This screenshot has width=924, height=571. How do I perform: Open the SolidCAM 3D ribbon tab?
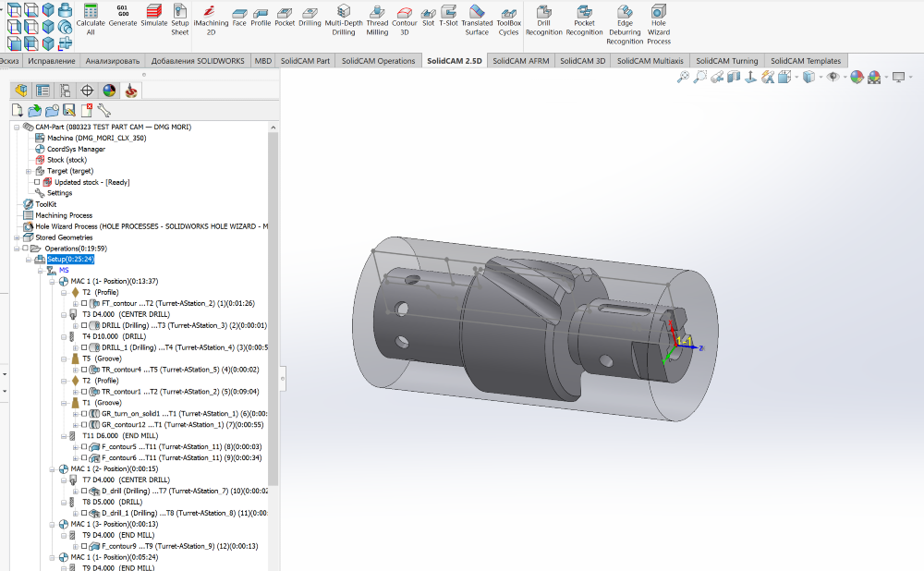(x=582, y=60)
